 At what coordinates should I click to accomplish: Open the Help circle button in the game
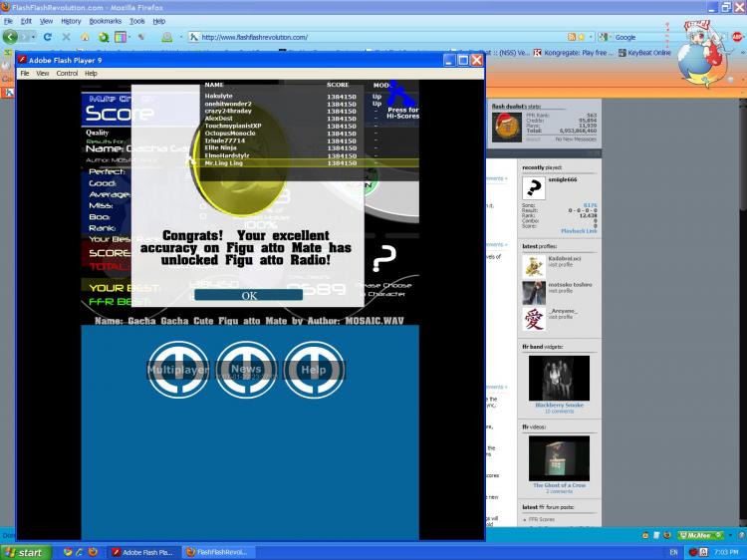[x=314, y=370]
